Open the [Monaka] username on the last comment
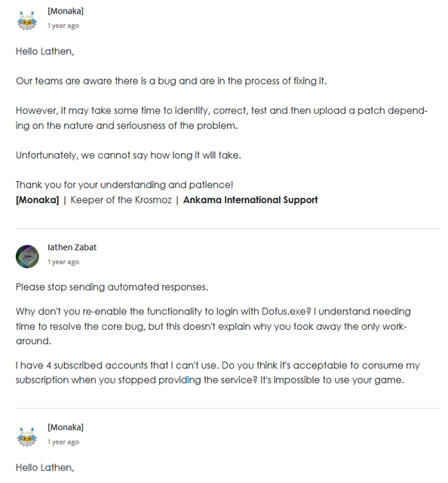Image resolution: width=448 pixels, height=483 pixels. [66, 427]
